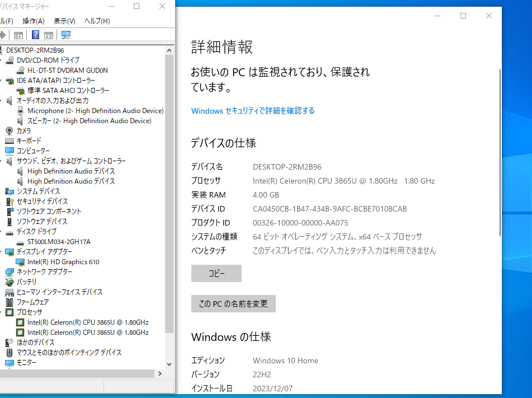Select 標準 SATA AHCI コントローラー
The width and height of the screenshot is (532, 398).
[x=68, y=90]
